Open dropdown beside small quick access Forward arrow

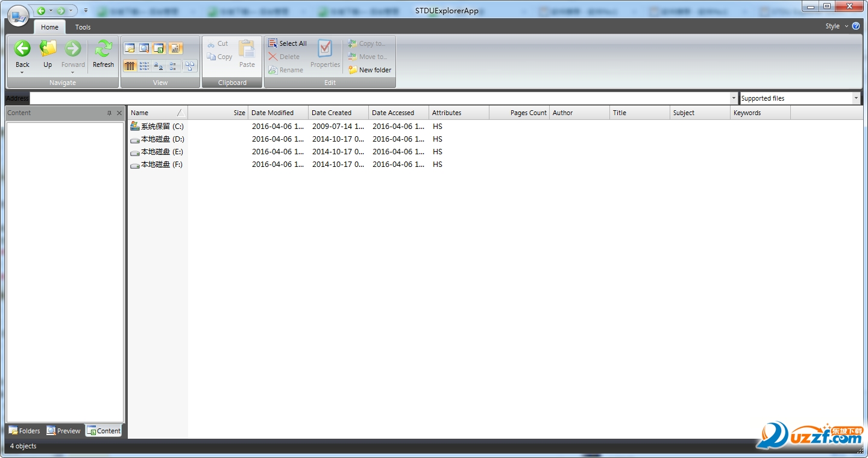click(x=71, y=10)
